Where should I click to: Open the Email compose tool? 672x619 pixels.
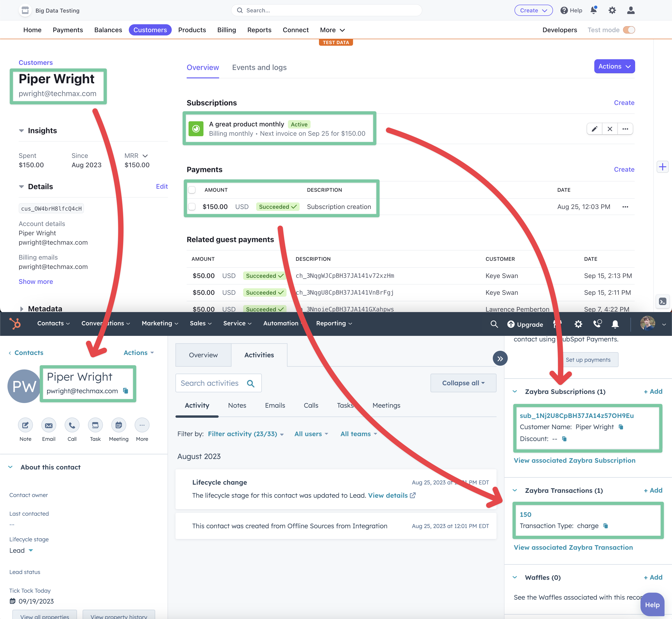coord(49,425)
